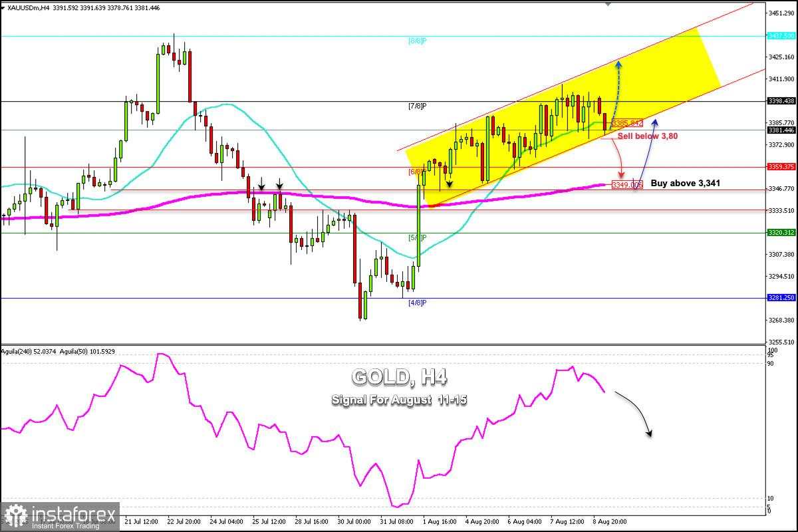798x532 pixels.
Task: Click the 3385.770 price axis value
Action: (781, 123)
